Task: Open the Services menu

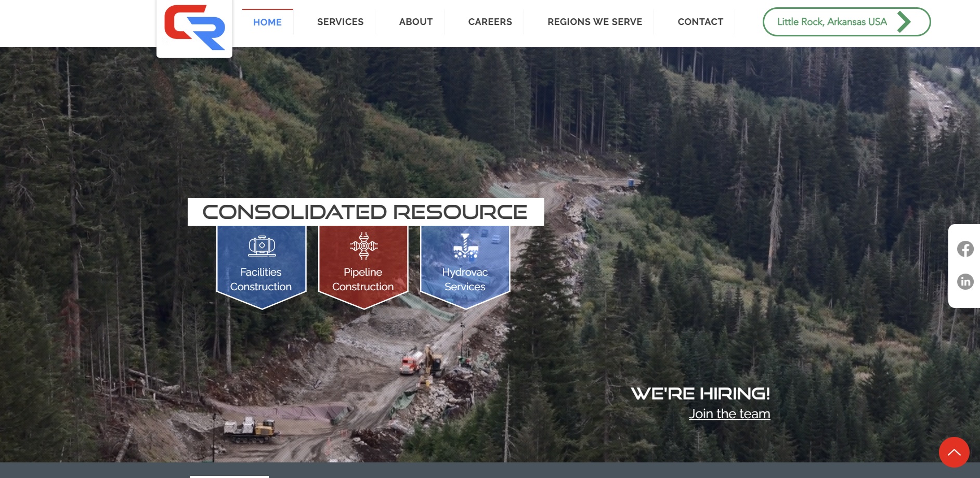Action: tap(341, 22)
